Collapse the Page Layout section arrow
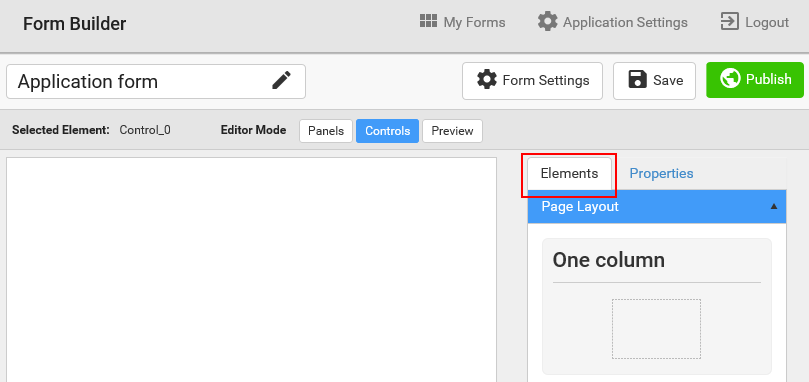809x382 pixels. coord(773,206)
